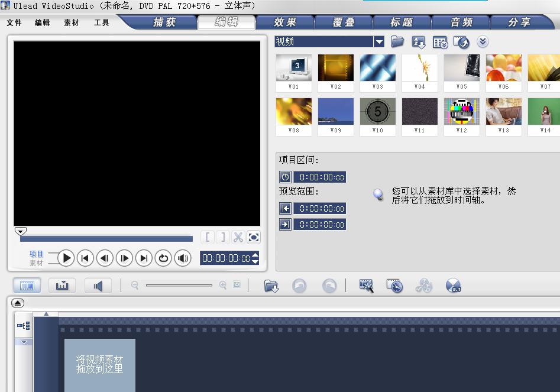Click the scissors cut-clip icon
560x392 pixels.
[238, 237]
